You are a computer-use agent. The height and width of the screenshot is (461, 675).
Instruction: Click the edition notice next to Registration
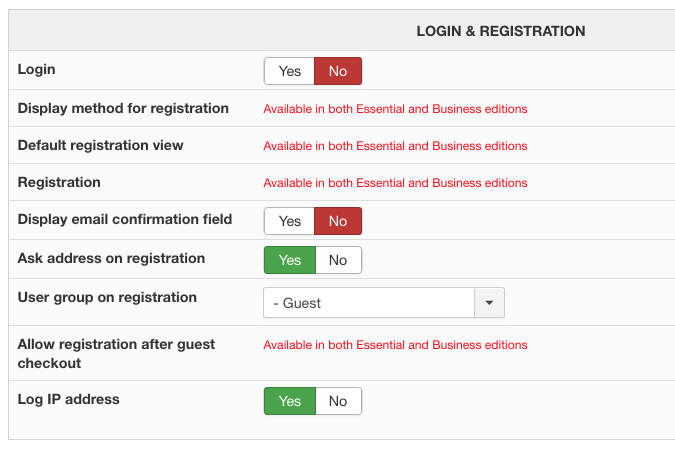[x=395, y=183]
